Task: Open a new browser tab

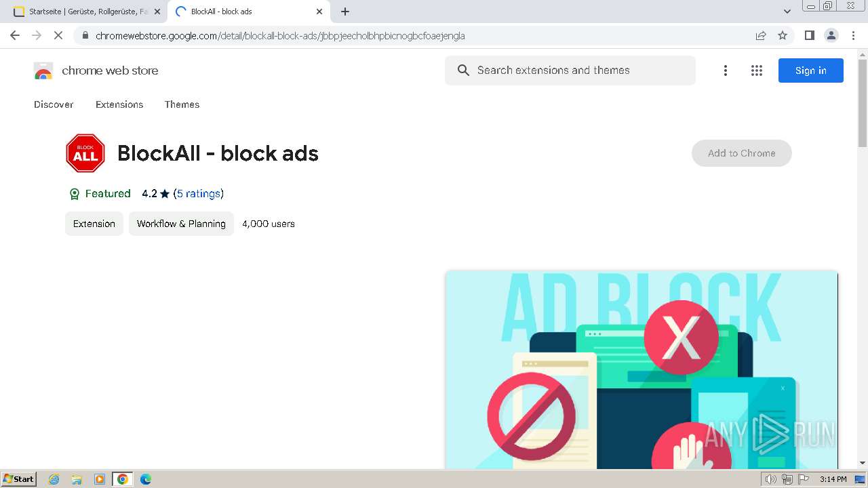Action: (345, 12)
